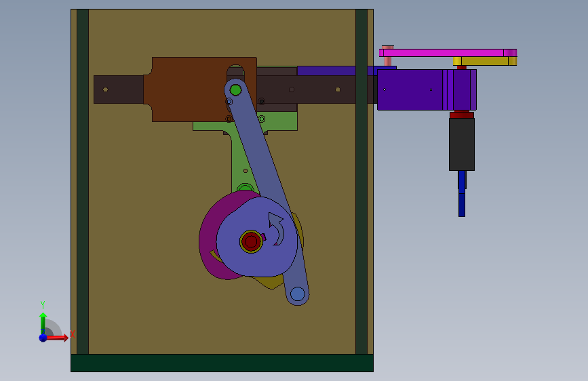Select the black motor cylinder

pos(462,144)
